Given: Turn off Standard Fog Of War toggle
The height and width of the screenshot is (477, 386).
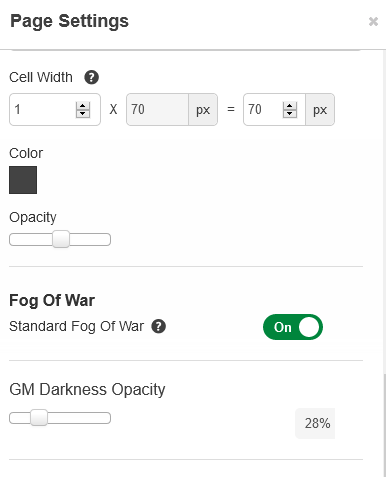Looking at the screenshot, I should 293,327.
